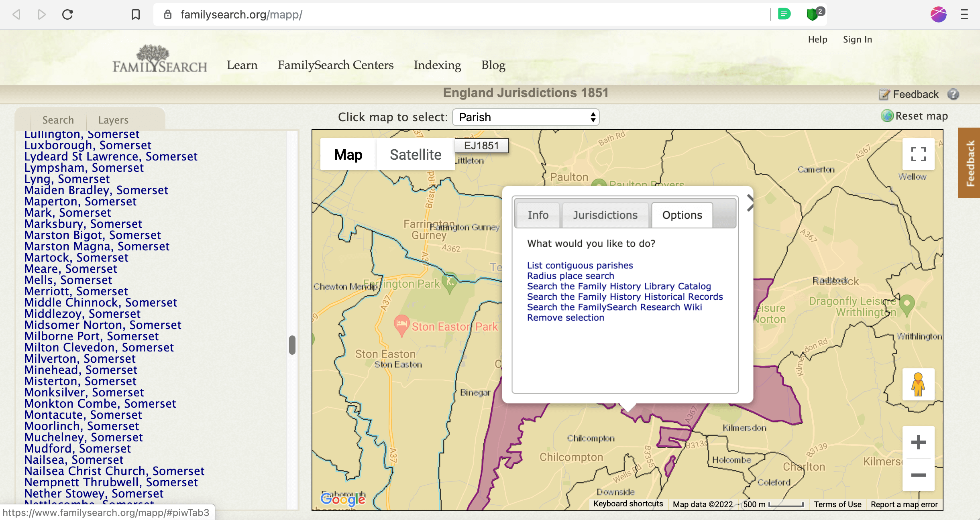Search the FamilySearch Research Wiki

coord(615,307)
